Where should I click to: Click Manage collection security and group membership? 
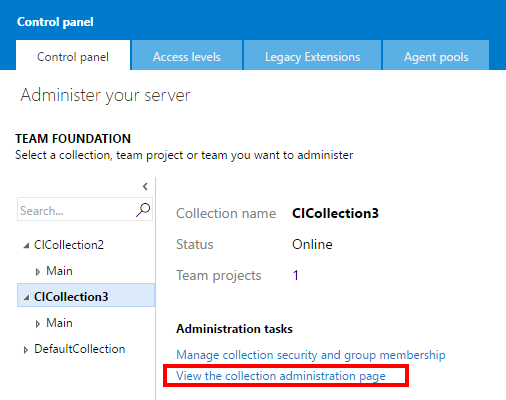311,355
